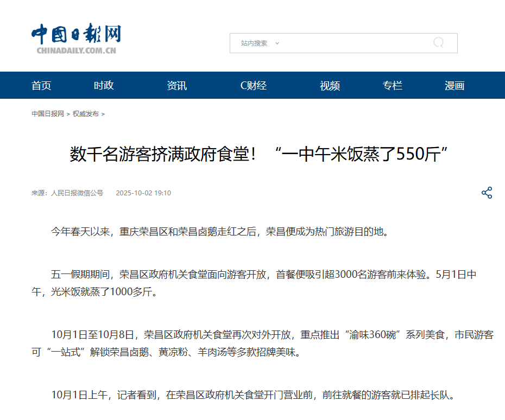The height and width of the screenshot is (420, 505).
Task: Expand the 站内搜索 search scope dropdown
Action: 260,43
